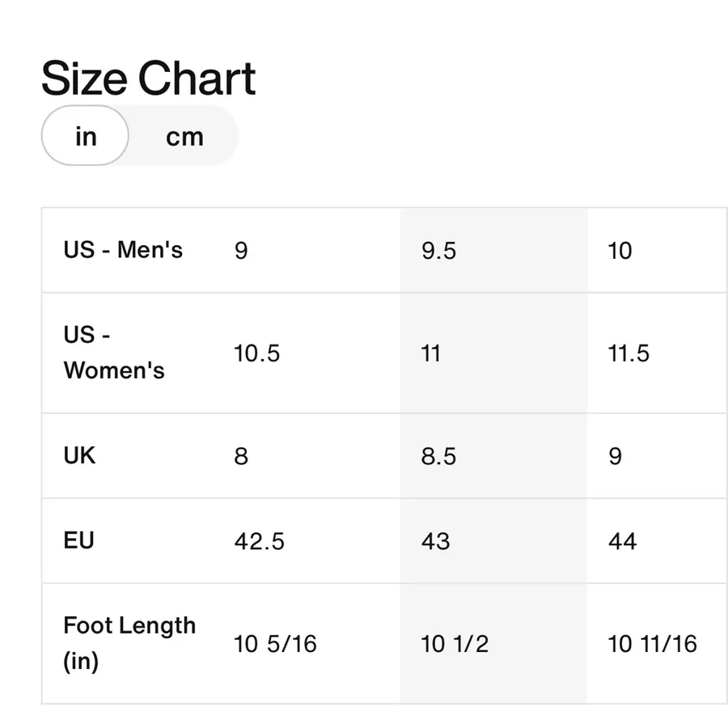Click Women's size 11.5 cell

click(x=657, y=353)
